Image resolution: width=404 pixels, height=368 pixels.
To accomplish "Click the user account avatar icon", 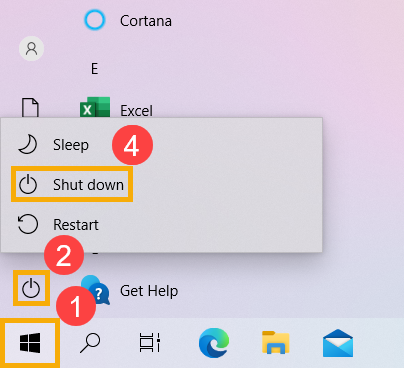I will point(32,49).
